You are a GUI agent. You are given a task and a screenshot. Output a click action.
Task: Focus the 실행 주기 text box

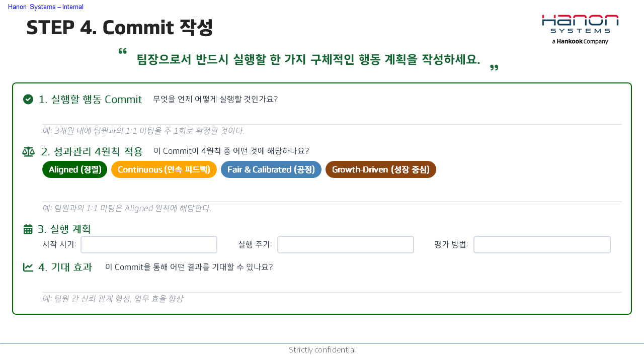[x=346, y=245]
